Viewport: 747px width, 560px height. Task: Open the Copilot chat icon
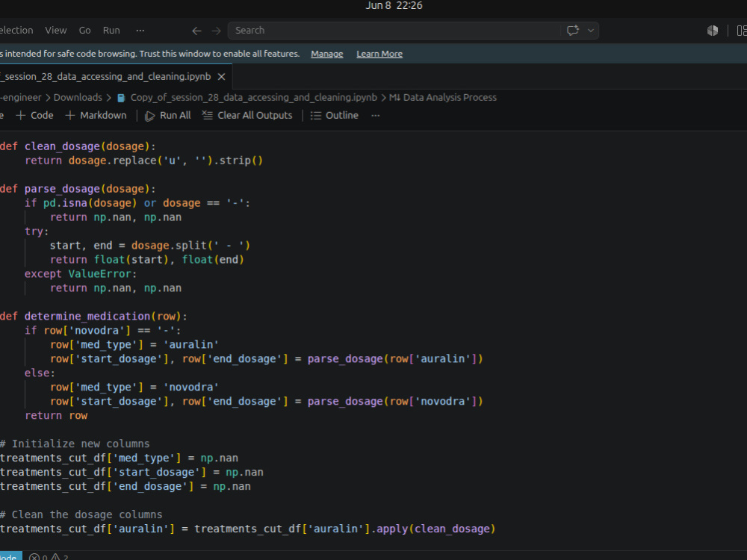point(573,31)
